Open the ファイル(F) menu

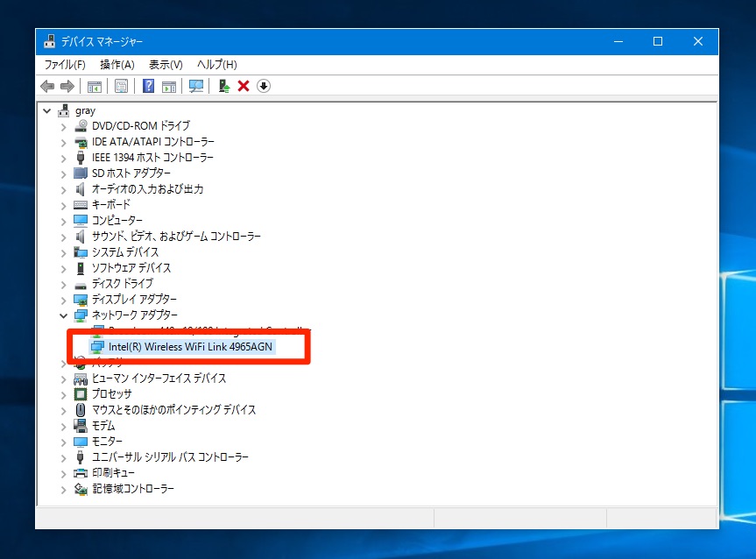tap(65, 65)
